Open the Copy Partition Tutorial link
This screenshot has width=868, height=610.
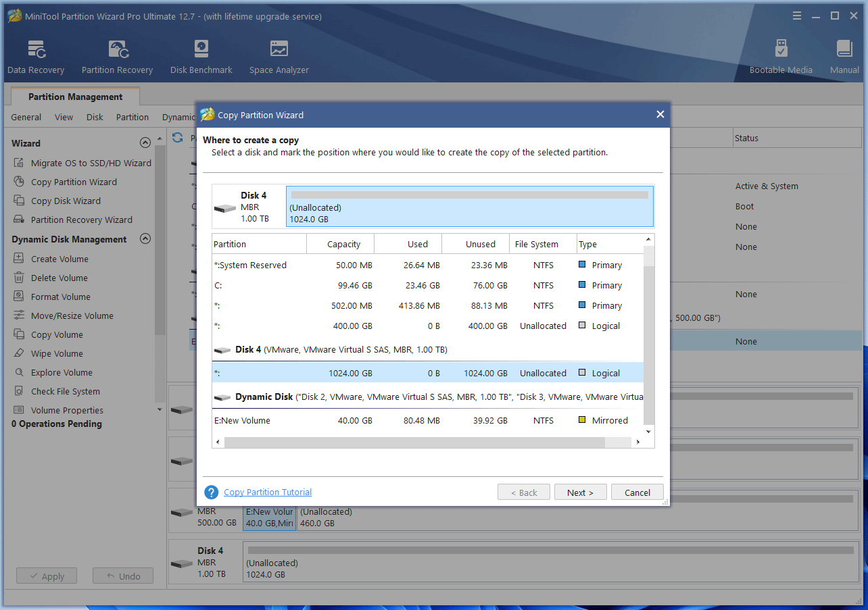[268, 492]
